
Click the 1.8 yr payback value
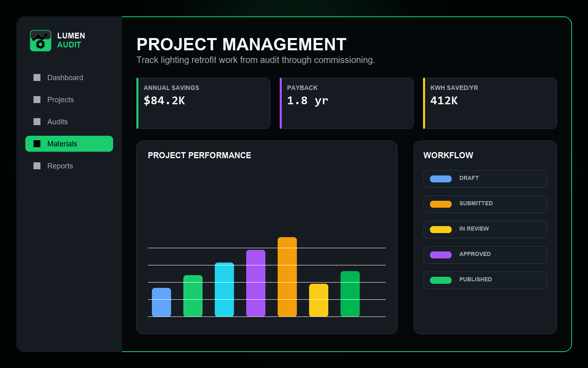click(x=307, y=101)
